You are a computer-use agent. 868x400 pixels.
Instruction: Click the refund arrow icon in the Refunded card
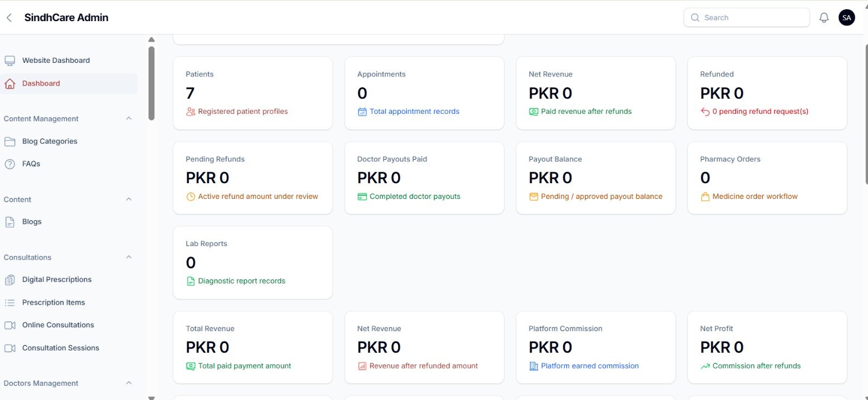pyautogui.click(x=705, y=112)
